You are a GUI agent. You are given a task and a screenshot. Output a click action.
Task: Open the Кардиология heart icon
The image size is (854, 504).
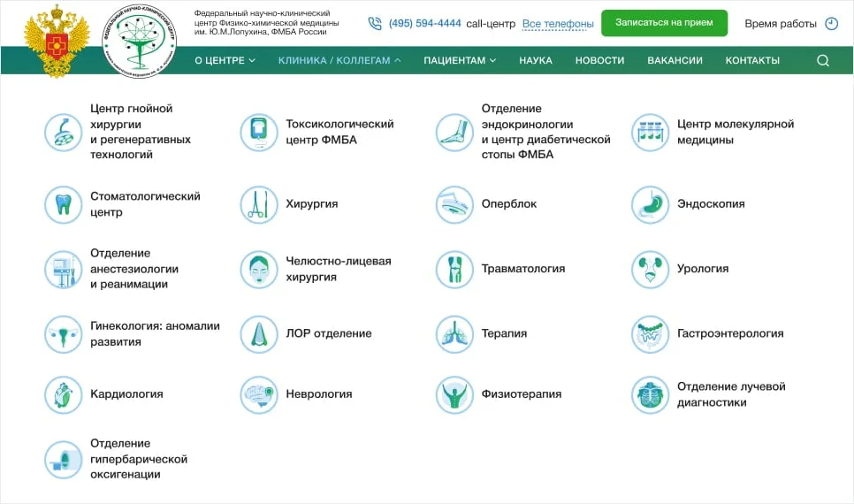[63, 395]
